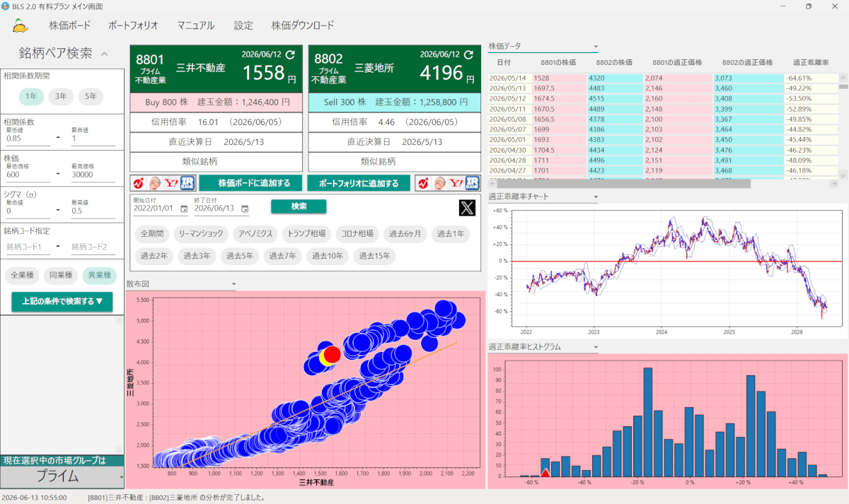849x504 pixels.
Task: Click ポートフォリオに追加する button
Action: (359, 183)
